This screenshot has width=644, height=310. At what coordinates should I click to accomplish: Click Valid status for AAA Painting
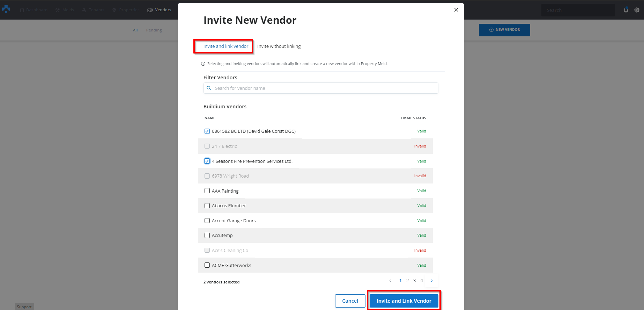(422, 191)
